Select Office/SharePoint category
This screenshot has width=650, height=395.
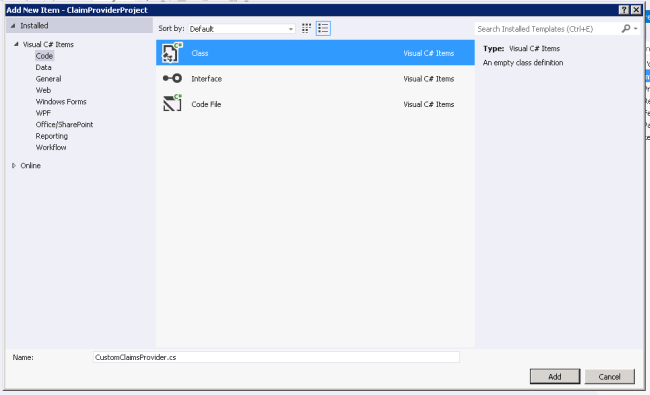tap(64, 124)
